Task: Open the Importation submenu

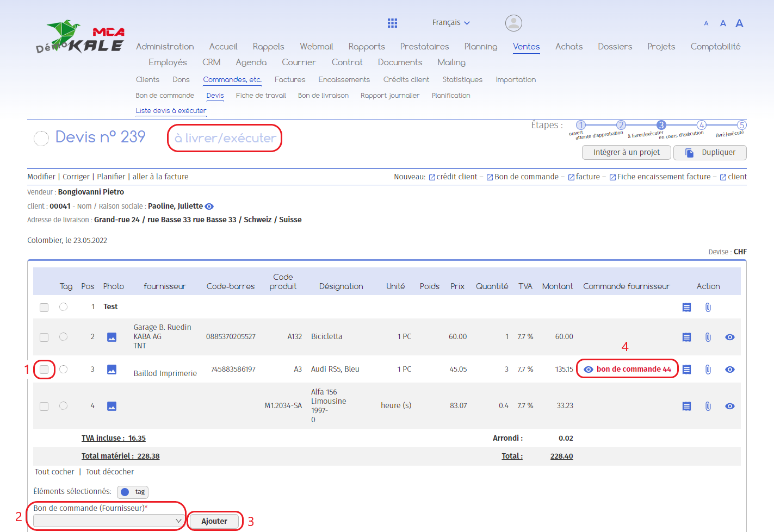Action: [x=516, y=80]
